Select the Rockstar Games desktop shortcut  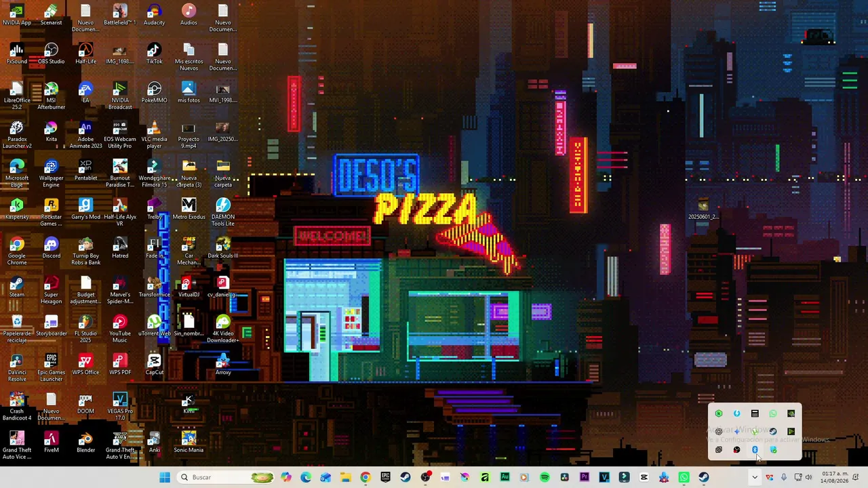52,213
